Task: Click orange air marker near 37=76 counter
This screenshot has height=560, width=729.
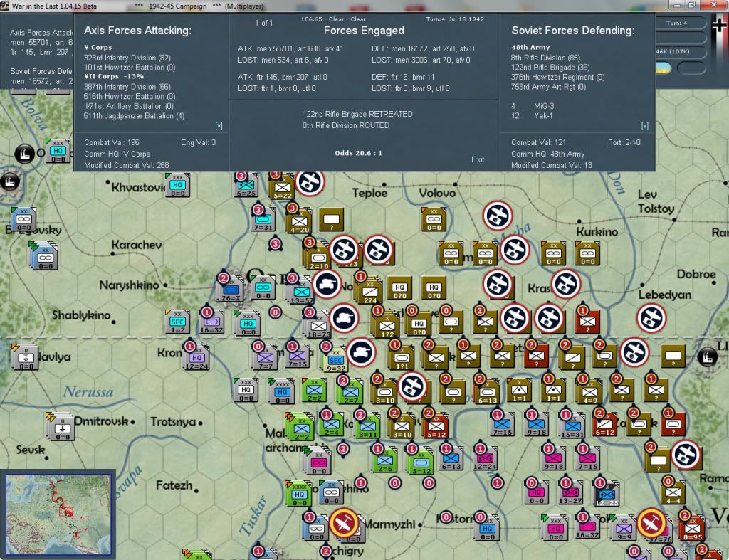Action: [x=651, y=523]
